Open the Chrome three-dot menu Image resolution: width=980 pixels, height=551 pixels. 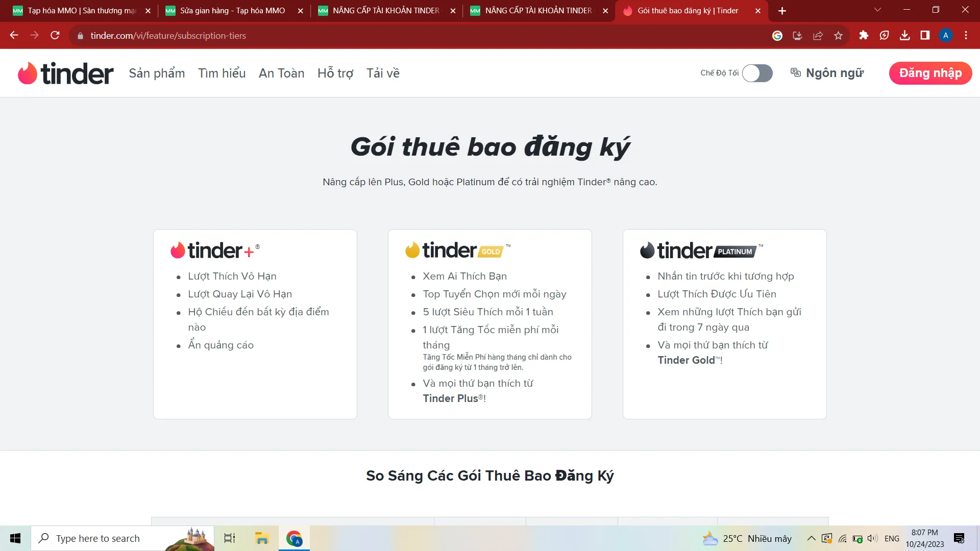[966, 35]
